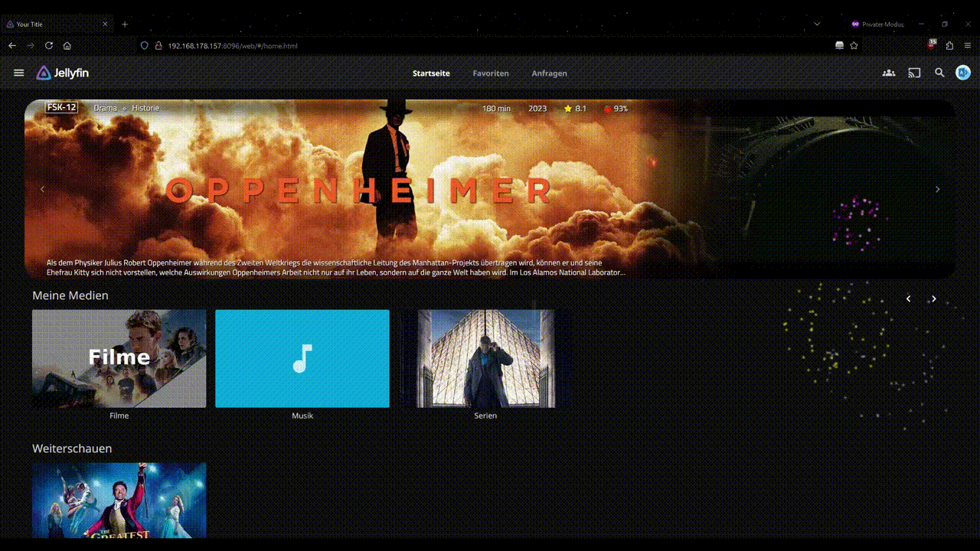Viewport: 980px width, 551px height.
Task: Open the hamburger navigation menu
Action: [x=19, y=73]
